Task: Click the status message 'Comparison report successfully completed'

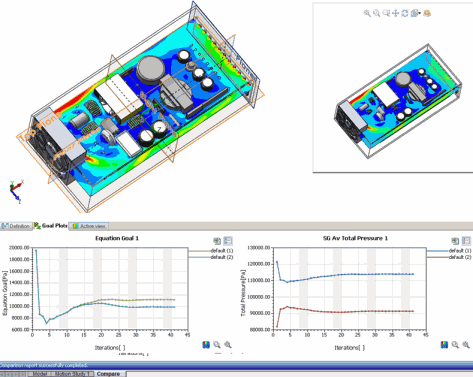Action: (44, 365)
